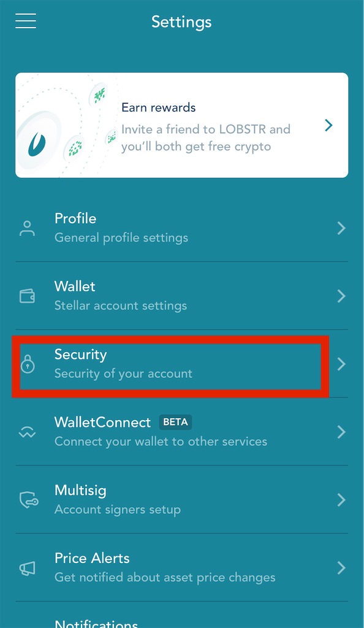Tap the WalletConnect wave icon

(x=27, y=432)
